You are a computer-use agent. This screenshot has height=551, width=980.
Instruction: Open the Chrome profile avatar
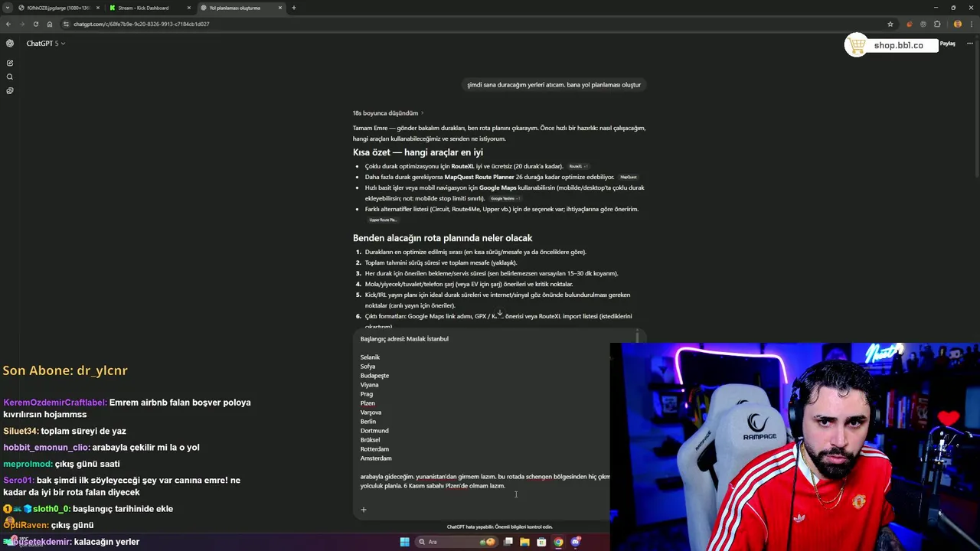(957, 24)
